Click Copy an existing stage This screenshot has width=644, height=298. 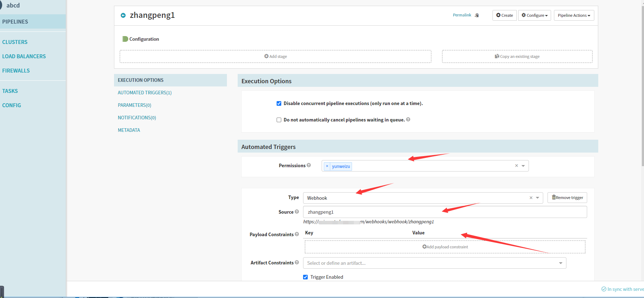click(517, 56)
